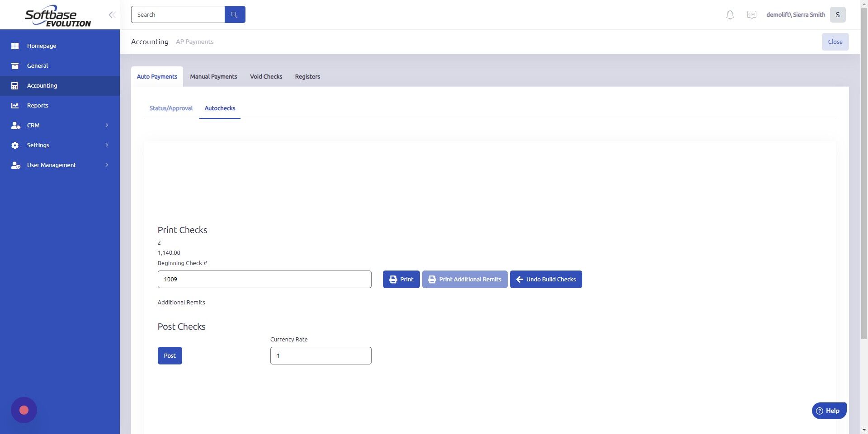The height and width of the screenshot is (434, 868).
Task: Open the Status/Approval sub-tab
Action: (x=170, y=108)
